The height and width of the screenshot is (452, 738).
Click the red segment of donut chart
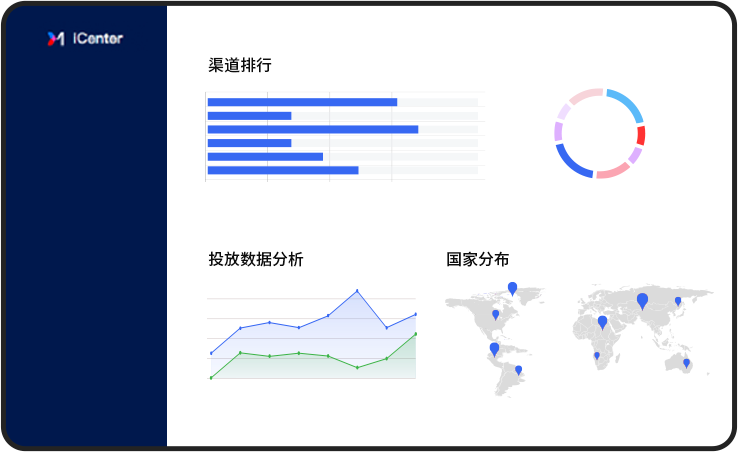click(x=641, y=135)
